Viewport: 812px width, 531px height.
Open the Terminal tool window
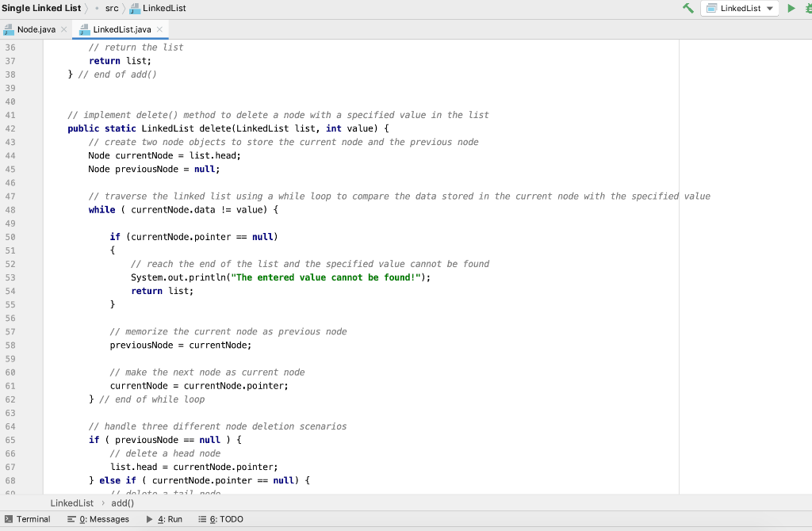click(x=28, y=519)
